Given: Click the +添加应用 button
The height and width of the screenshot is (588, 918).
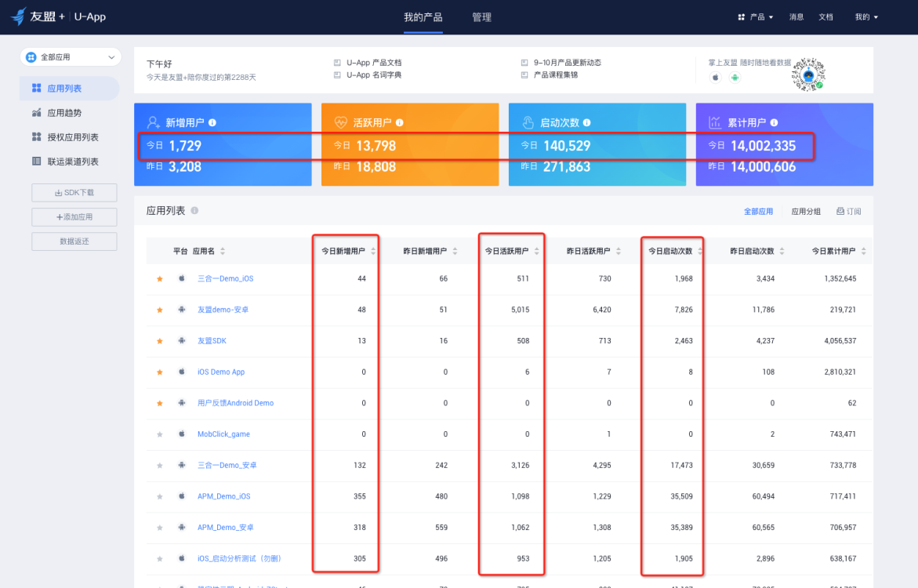Looking at the screenshot, I should [74, 216].
